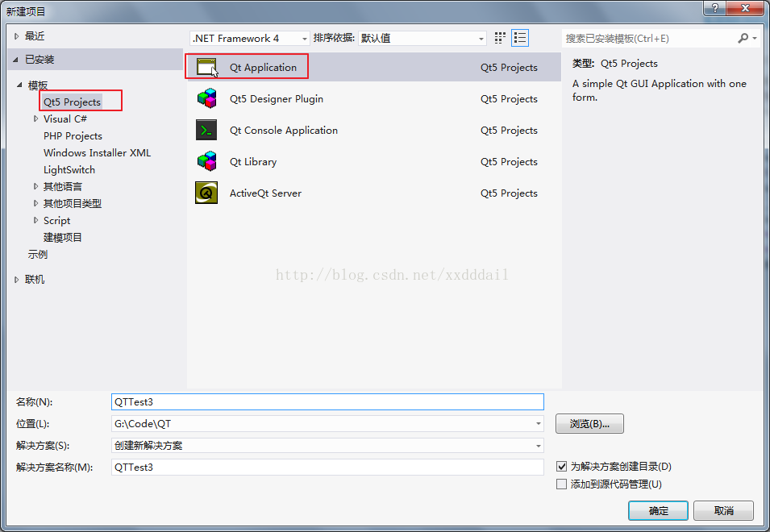Select Windows Installer XML category
This screenshot has width=770, height=532.
click(x=98, y=152)
